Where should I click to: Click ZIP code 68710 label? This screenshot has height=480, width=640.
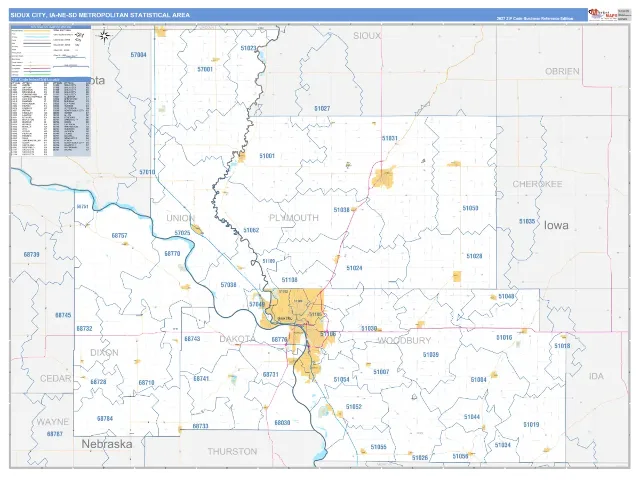146,383
